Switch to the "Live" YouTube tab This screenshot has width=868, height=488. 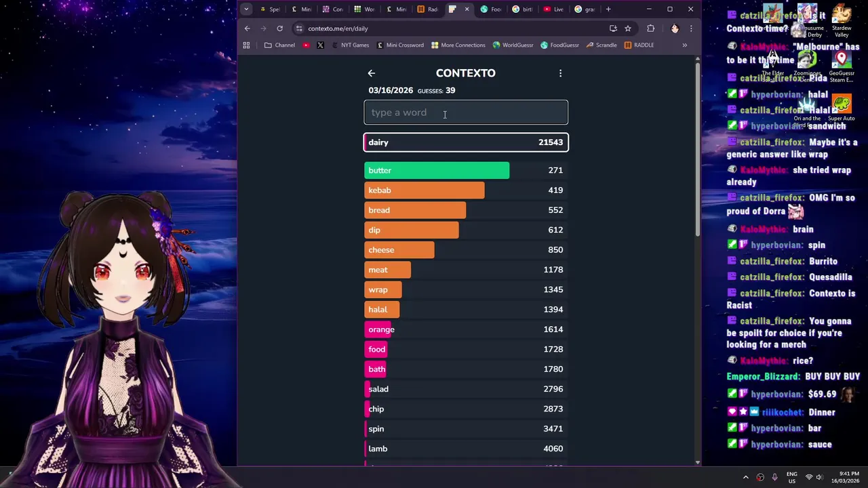point(554,9)
